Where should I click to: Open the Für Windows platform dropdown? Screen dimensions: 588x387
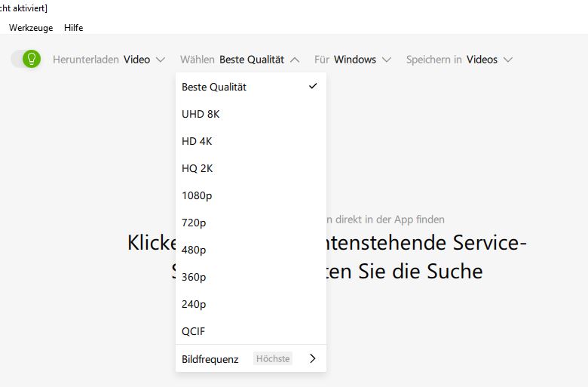coord(353,60)
